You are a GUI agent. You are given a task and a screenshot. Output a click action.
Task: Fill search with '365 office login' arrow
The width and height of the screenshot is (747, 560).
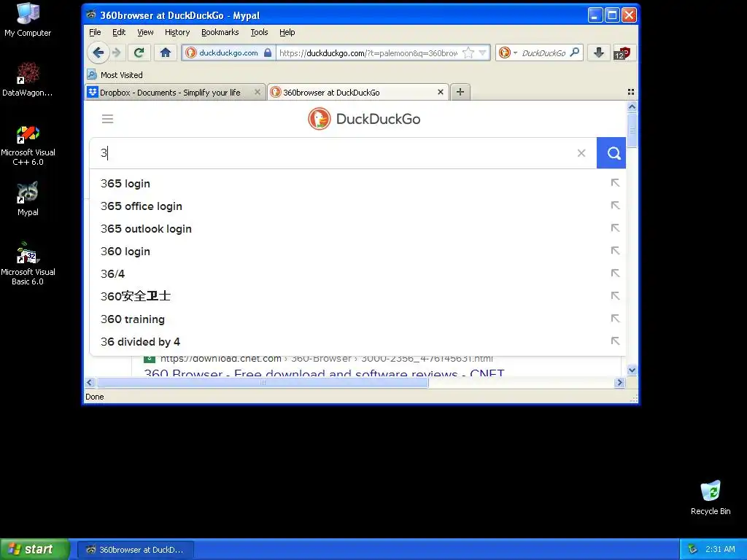(x=615, y=205)
